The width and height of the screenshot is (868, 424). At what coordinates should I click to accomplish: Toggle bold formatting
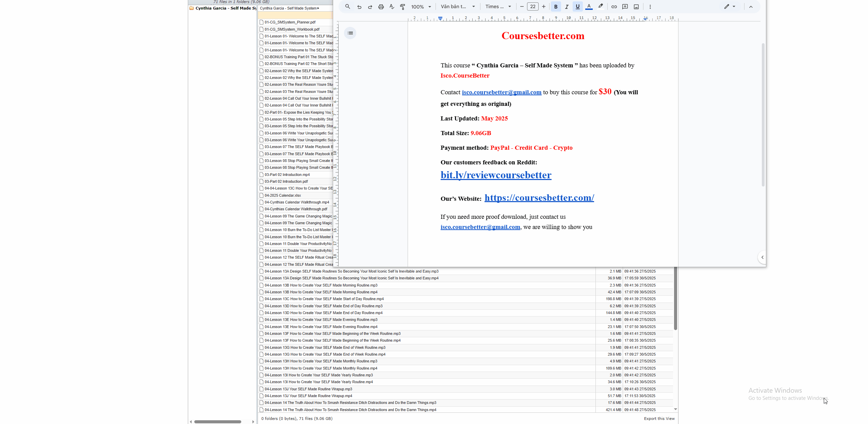pyautogui.click(x=556, y=6)
